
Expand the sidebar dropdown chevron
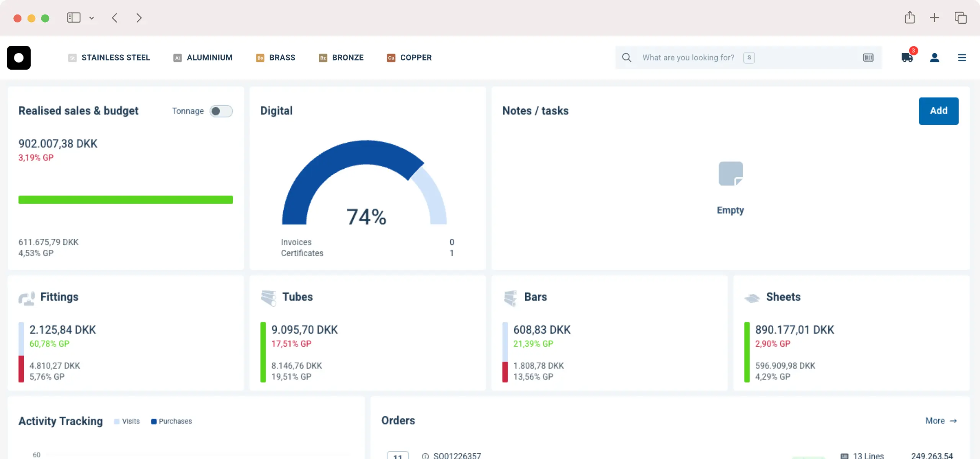[91, 18]
